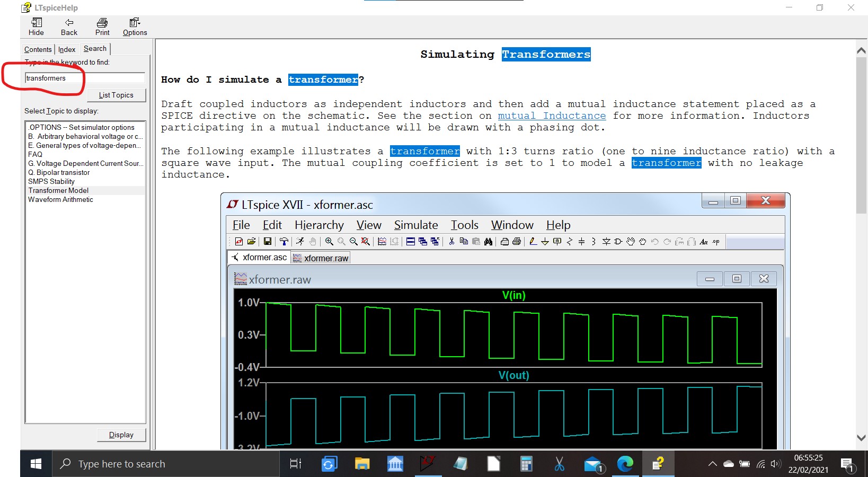
Task: Print the current help topic
Action: coord(102,26)
